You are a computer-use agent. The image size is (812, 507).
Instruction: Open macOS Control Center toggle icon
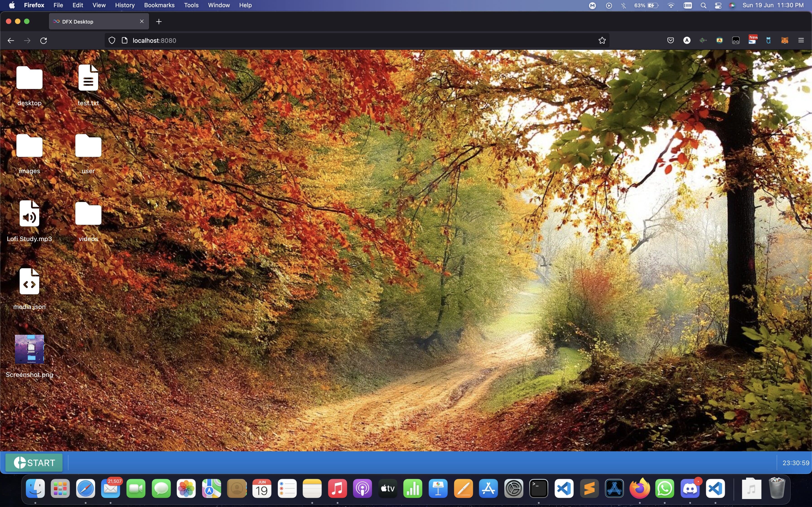click(x=718, y=5)
